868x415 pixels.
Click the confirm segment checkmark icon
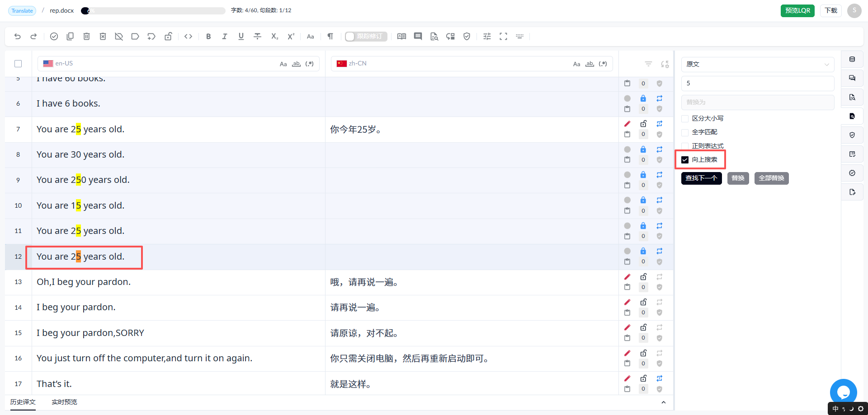(54, 37)
